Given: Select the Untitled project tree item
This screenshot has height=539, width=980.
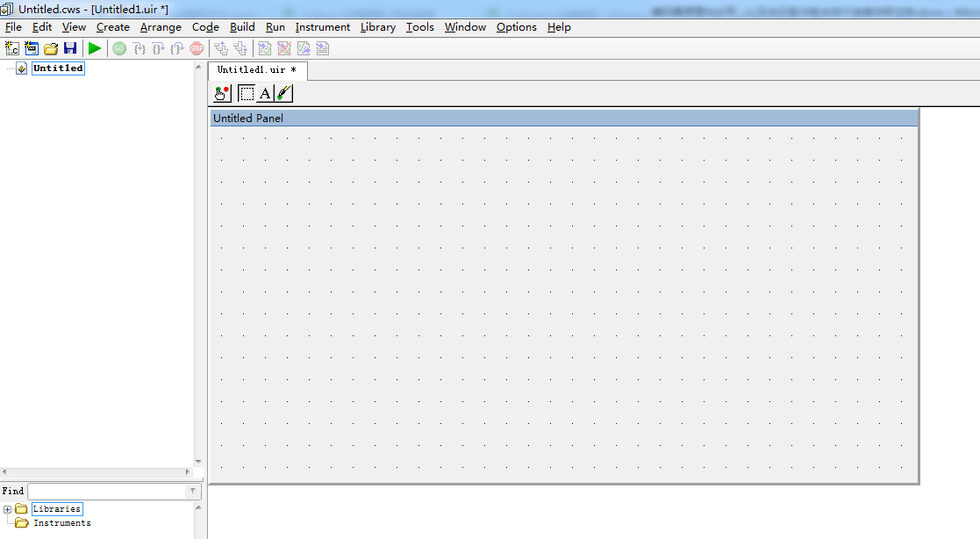Looking at the screenshot, I should tap(58, 68).
